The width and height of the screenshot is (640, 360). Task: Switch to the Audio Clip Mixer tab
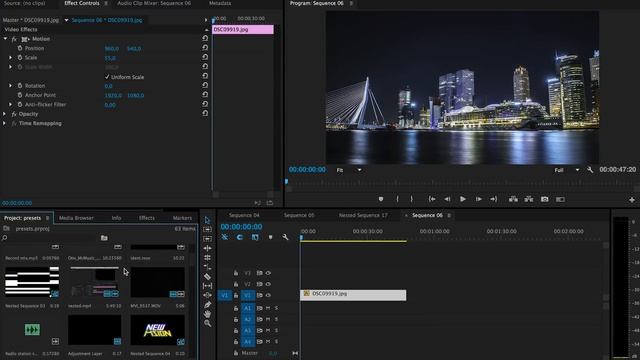(x=154, y=3)
